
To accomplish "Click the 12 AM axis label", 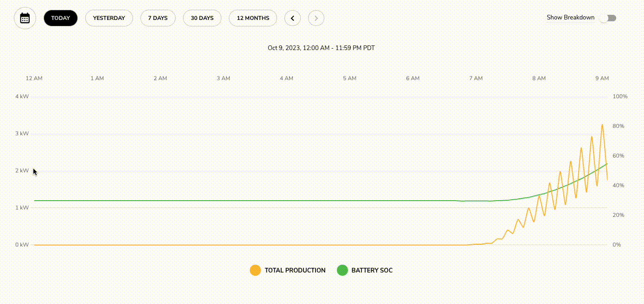I will click(x=34, y=78).
